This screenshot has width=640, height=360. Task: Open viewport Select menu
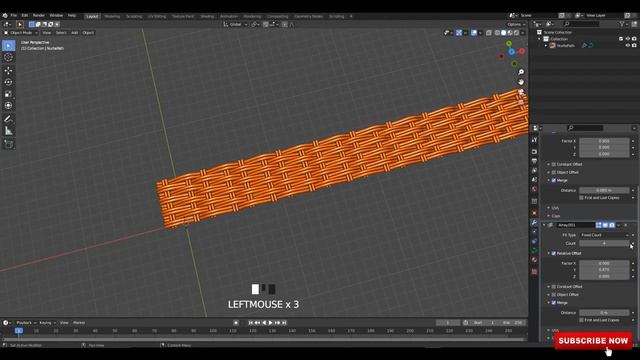(61, 33)
